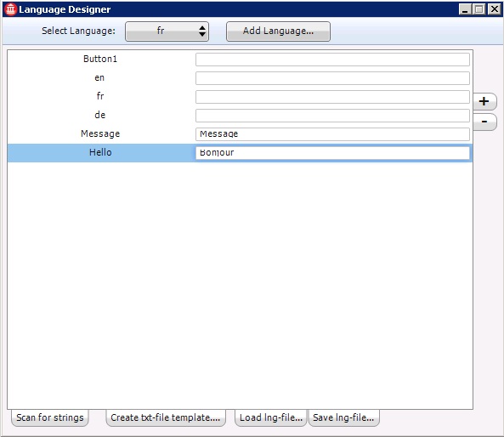This screenshot has height=437, width=504.
Task: Select the Message row label
Action: [x=100, y=133]
